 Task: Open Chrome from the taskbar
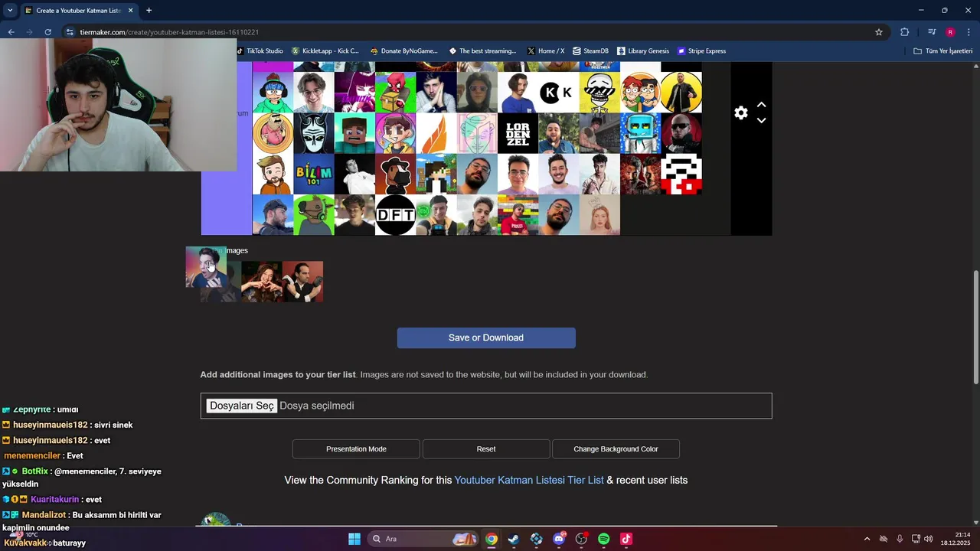pyautogui.click(x=492, y=539)
